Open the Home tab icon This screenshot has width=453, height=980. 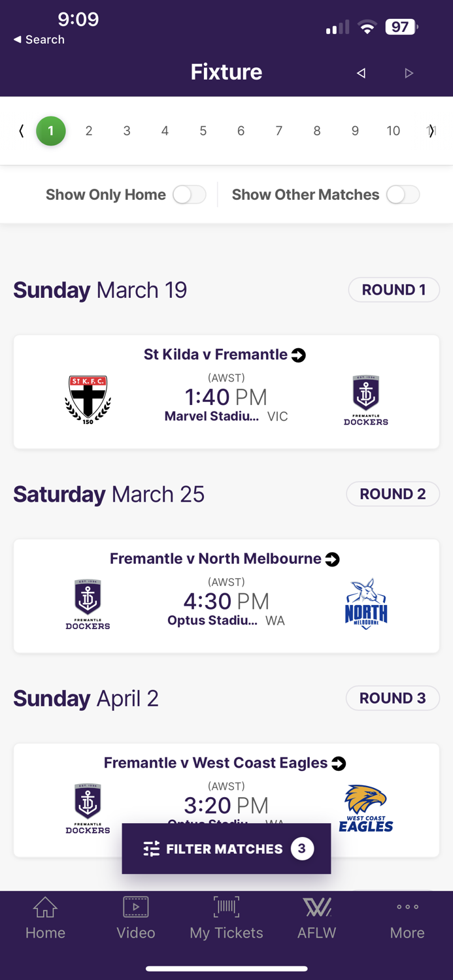coord(45,907)
